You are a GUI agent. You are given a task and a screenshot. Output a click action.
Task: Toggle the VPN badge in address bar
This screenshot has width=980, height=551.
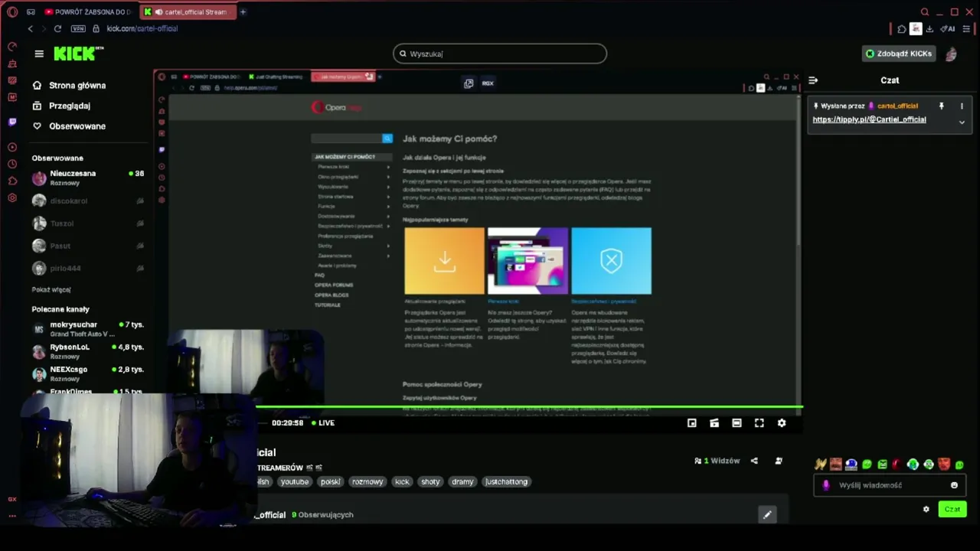(x=78, y=28)
